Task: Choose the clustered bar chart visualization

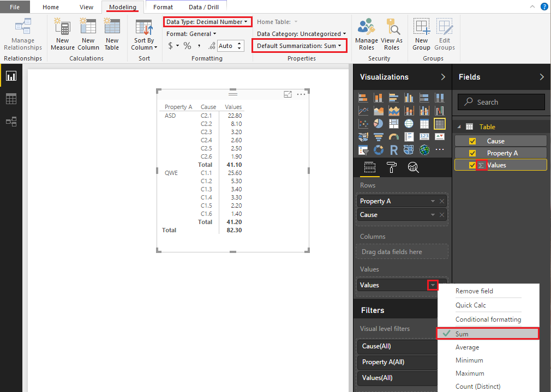Action: click(x=394, y=98)
